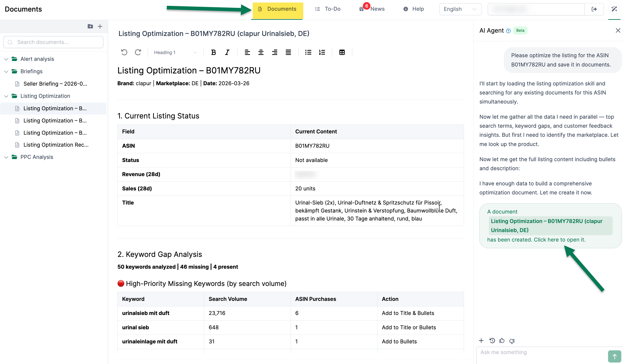Screen dimensions: 623x364
Task: Send message with green arrow button
Action: (x=614, y=356)
